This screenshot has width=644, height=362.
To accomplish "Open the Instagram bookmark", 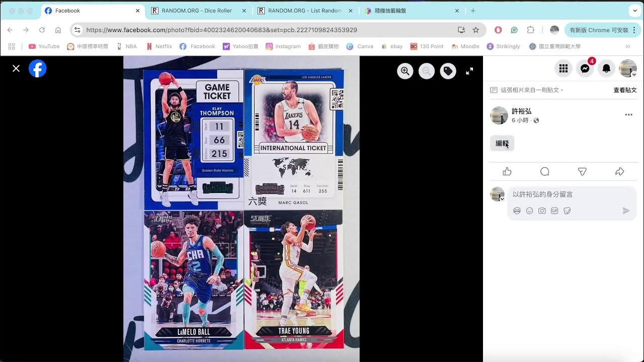I will coord(283,46).
